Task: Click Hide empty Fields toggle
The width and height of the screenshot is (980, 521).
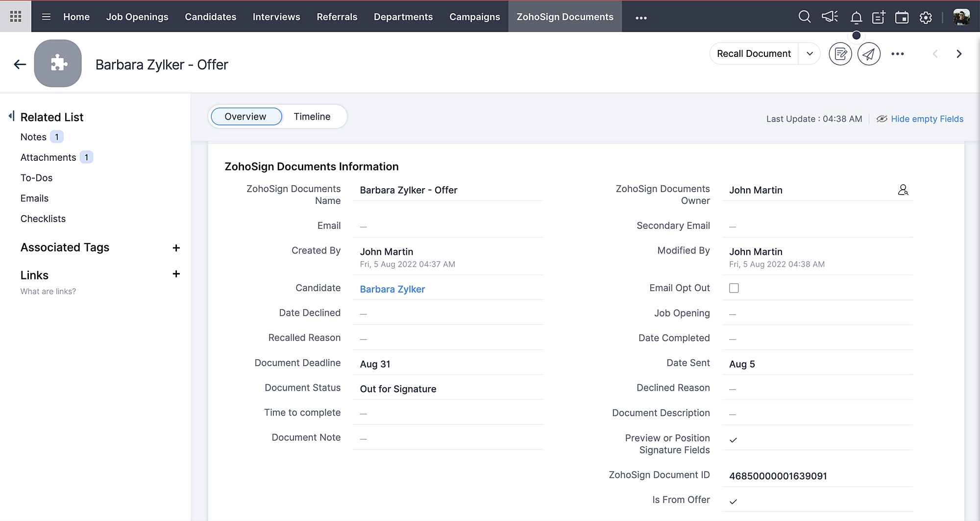Action: tap(926, 119)
